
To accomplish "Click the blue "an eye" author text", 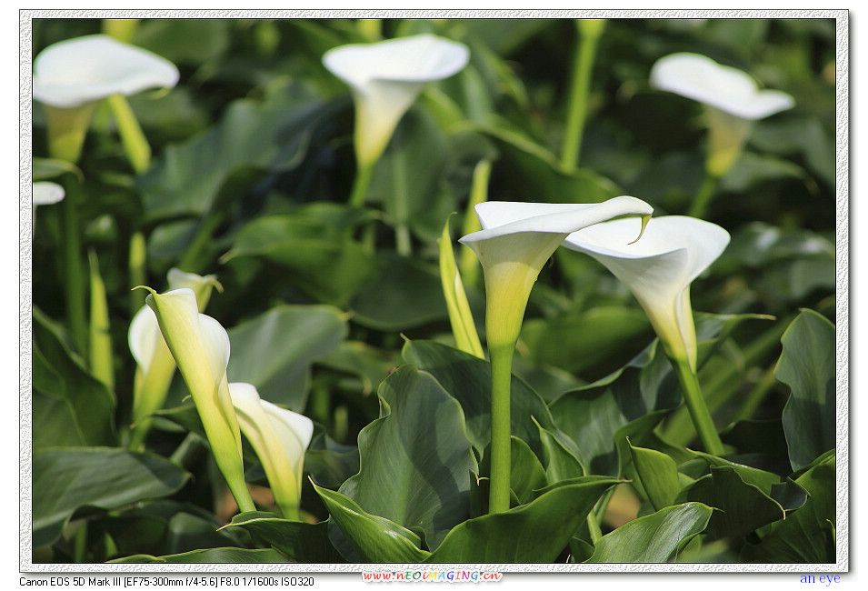I will pos(820,579).
